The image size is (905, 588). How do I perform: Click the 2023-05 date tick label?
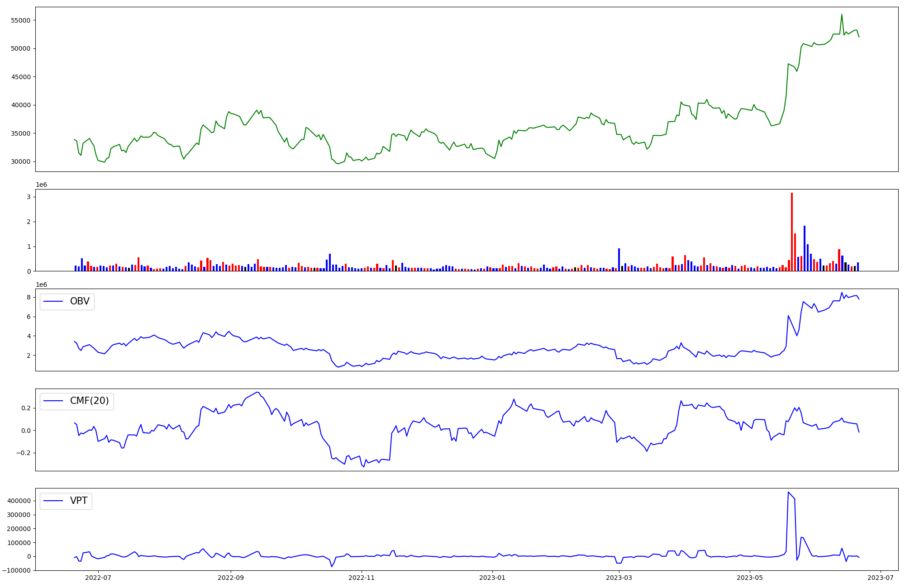[750, 578]
